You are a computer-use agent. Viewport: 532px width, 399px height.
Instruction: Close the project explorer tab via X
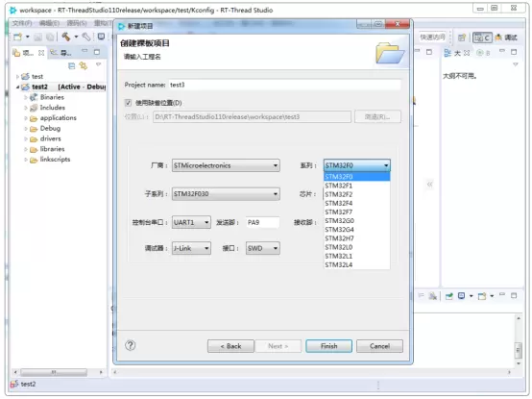click(x=41, y=53)
